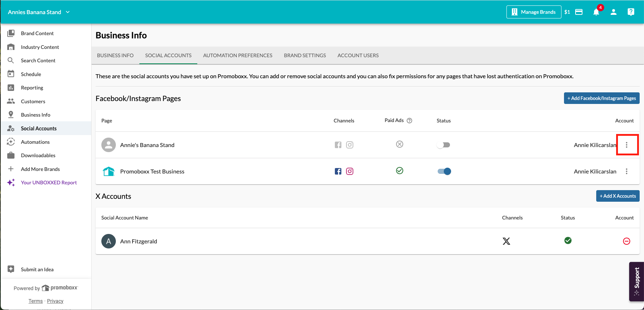Click the Add X Accounts button
The width and height of the screenshot is (644, 310).
click(618, 196)
